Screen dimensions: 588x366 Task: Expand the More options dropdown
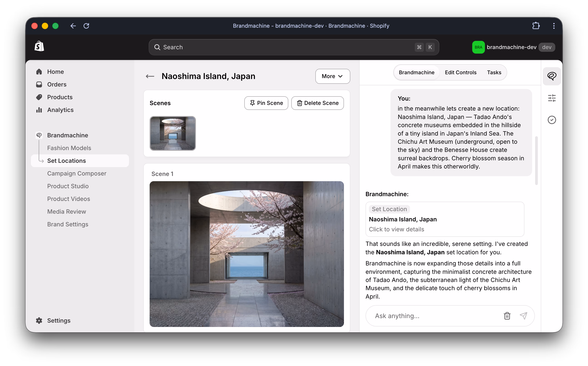[x=332, y=76]
